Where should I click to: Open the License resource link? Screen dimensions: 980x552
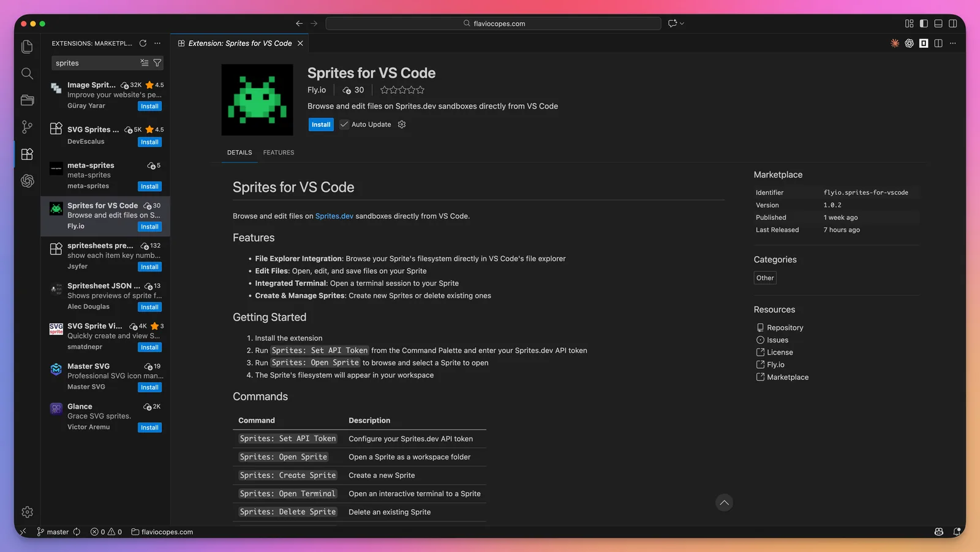(x=780, y=352)
